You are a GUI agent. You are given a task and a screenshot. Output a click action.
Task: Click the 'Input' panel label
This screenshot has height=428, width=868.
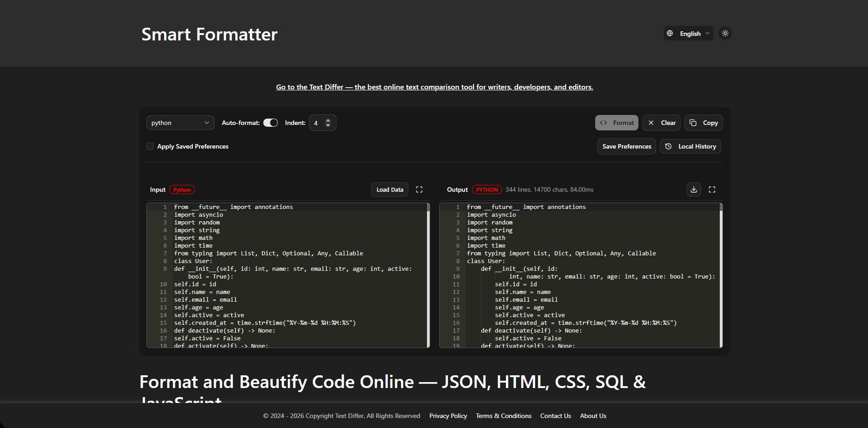(158, 189)
